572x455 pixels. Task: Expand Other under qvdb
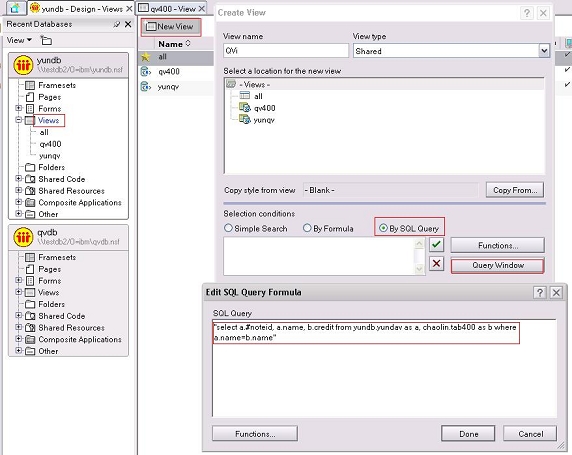coord(19,351)
